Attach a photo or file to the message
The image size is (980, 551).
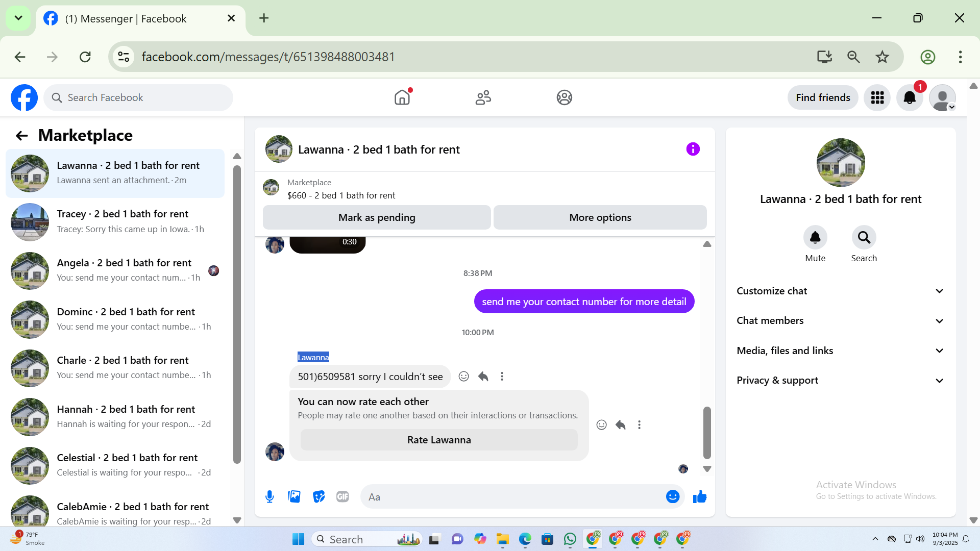coord(294,496)
